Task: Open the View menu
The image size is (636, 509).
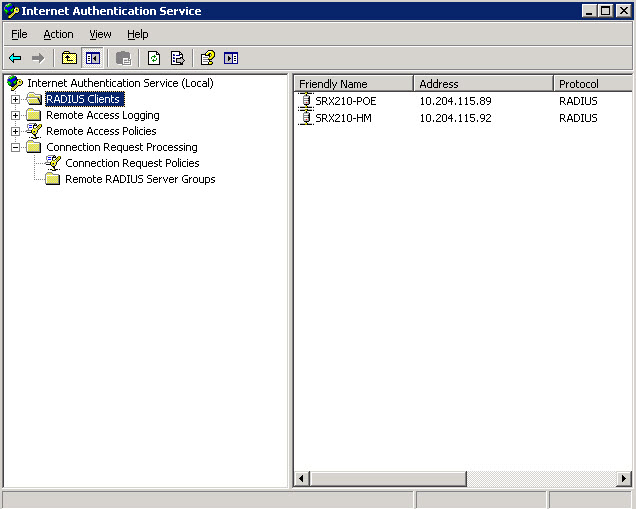Action: [100, 34]
